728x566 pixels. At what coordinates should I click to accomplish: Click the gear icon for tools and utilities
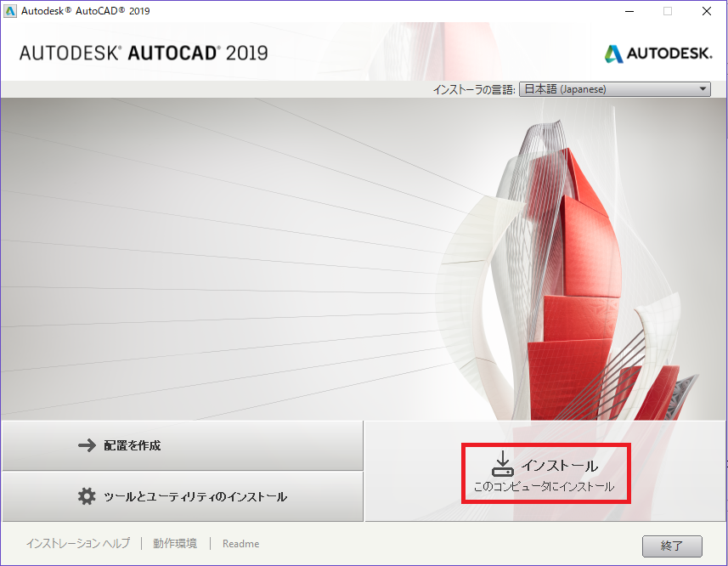point(87,496)
